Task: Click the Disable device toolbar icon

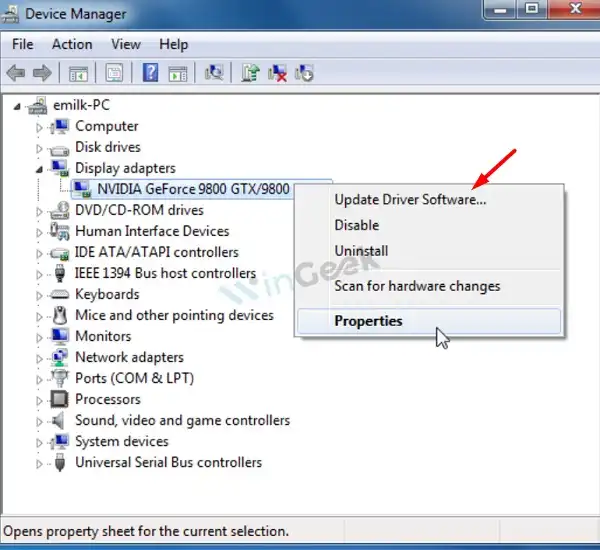Action: 304,73
